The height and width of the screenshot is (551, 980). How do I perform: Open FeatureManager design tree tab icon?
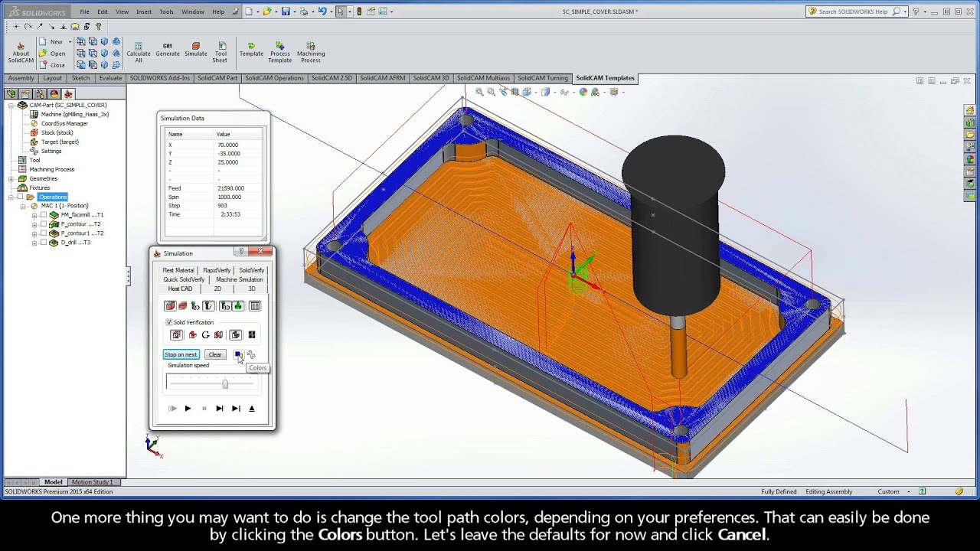[x=11, y=93]
